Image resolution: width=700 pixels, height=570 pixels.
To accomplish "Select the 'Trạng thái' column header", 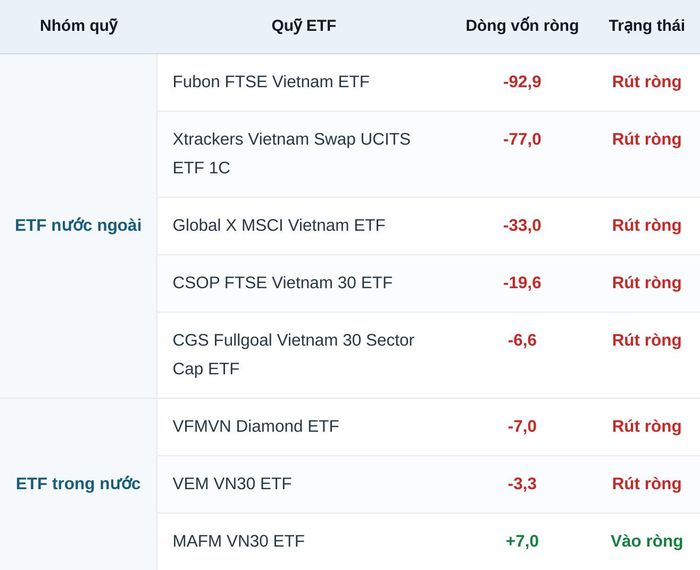I will coord(646,26).
